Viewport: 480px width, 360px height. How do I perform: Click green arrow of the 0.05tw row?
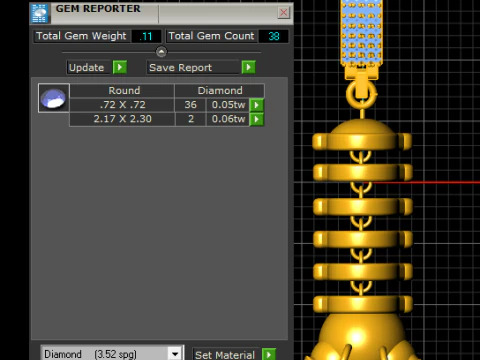[257, 105]
